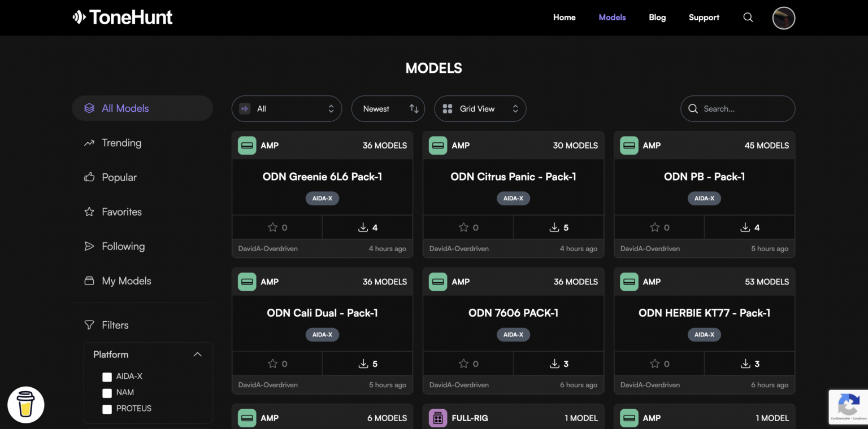Open the ODN Cali Dual - Pack-1 model
868x429 pixels.
click(x=322, y=312)
